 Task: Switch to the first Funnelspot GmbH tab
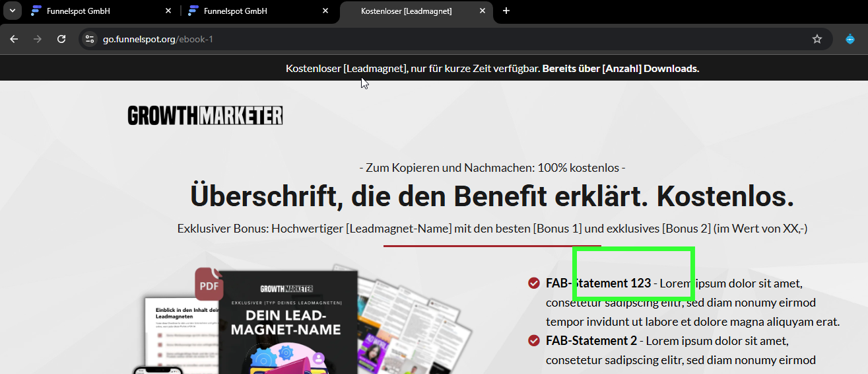[x=102, y=11]
